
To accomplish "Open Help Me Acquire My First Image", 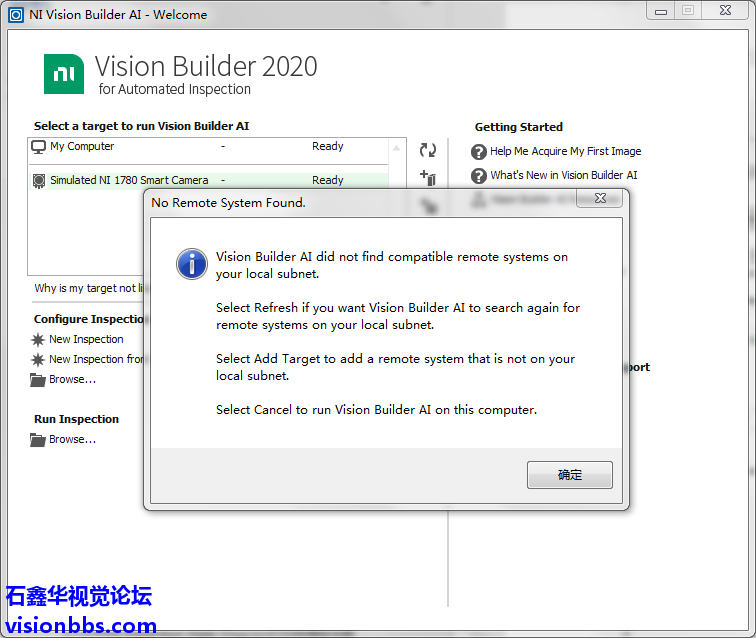I will coord(565,152).
